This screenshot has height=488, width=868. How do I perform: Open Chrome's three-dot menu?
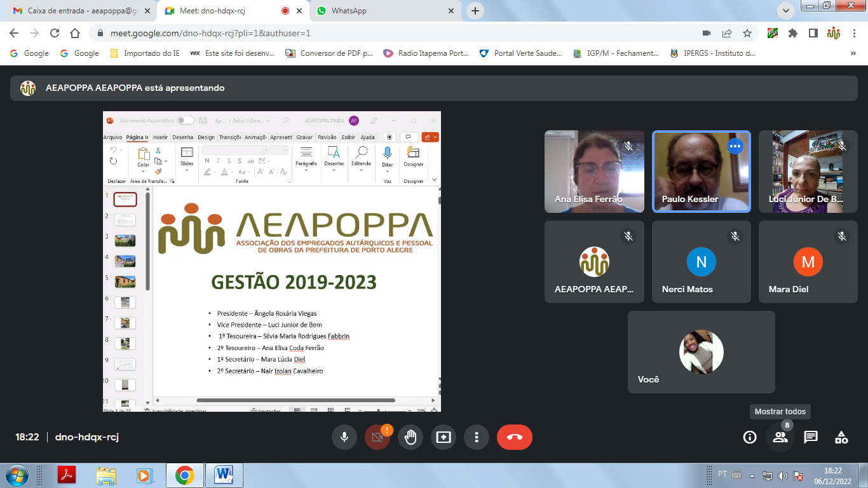pos(853,33)
